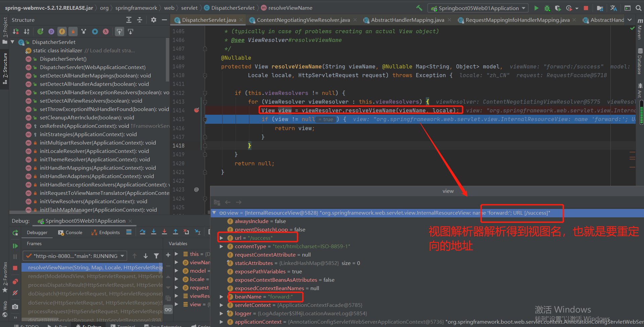Hide the Structure panel with the minus icon

coord(164,20)
